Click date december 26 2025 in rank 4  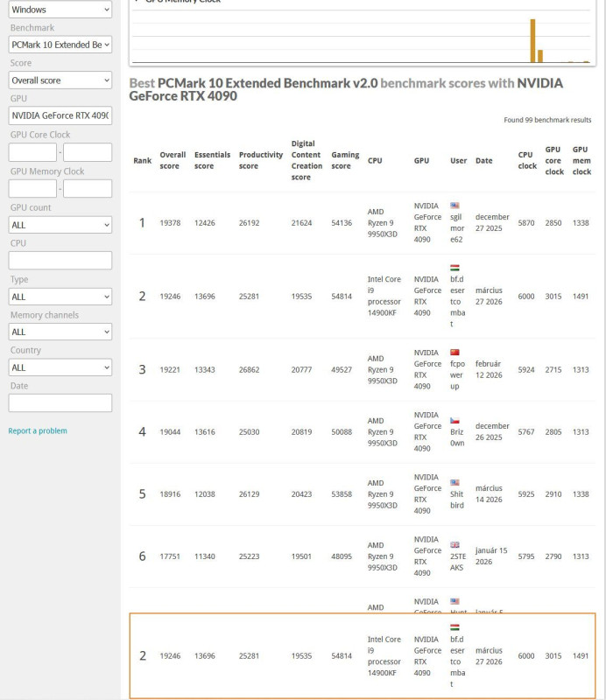(x=492, y=431)
